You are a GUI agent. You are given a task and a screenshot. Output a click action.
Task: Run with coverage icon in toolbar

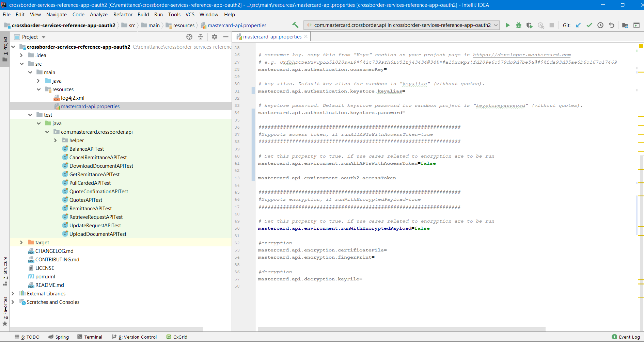[x=529, y=25]
